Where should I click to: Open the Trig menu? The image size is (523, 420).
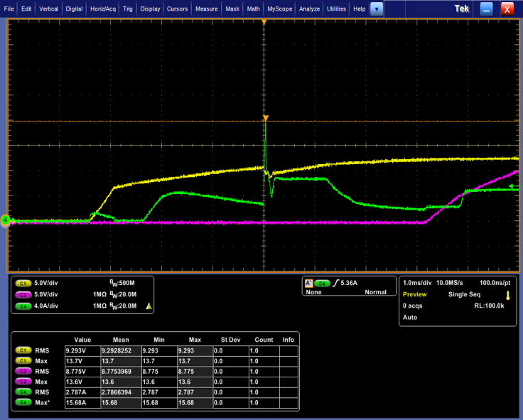[127, 9]
